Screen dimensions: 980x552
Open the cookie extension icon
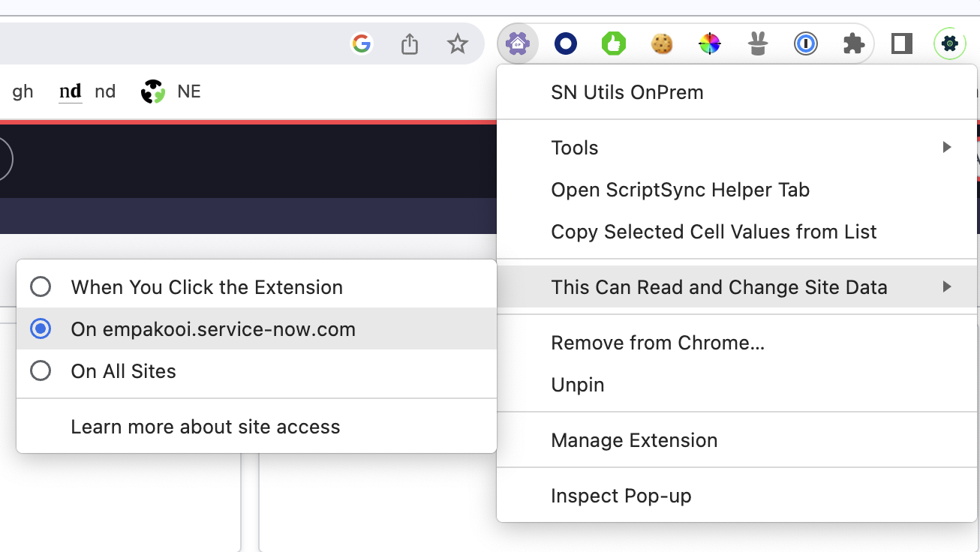point(662,44)
